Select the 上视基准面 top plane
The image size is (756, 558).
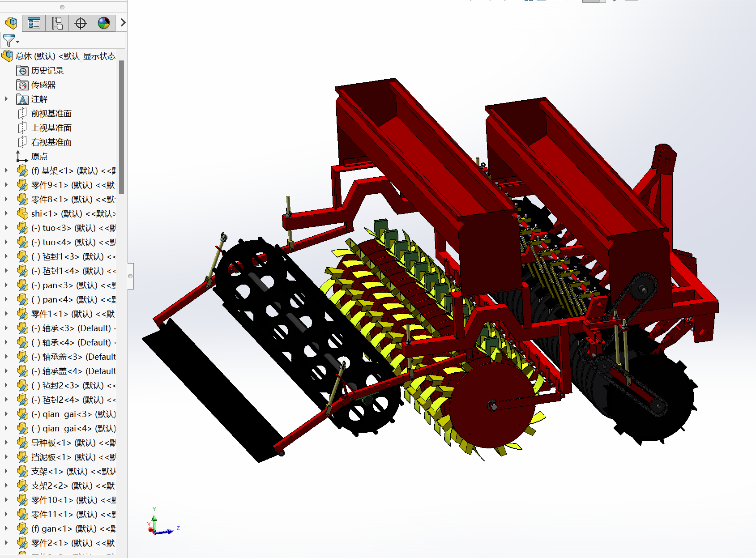(51, 128)
